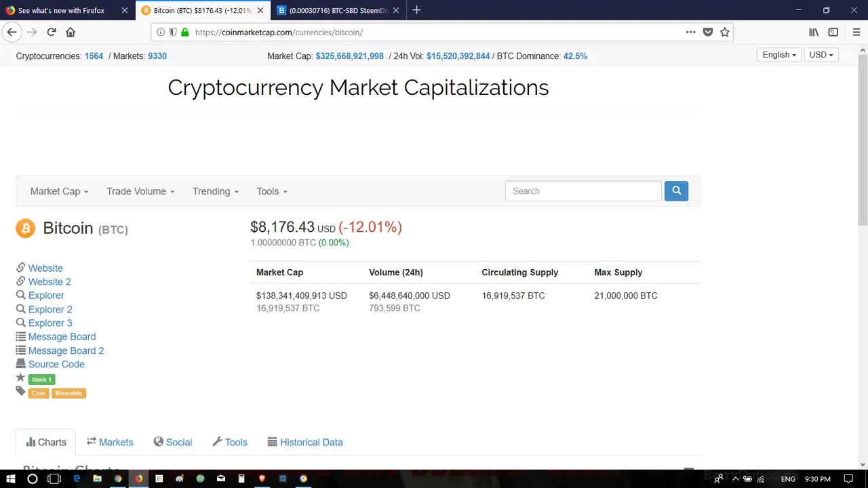Click the Markets count 9330 link

(x=157, y=56)
